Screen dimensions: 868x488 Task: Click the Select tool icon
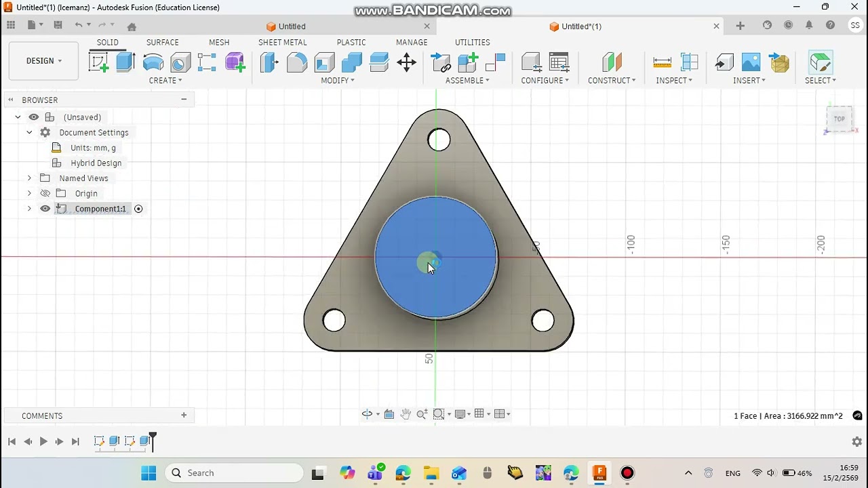click(x=821, y=62)
